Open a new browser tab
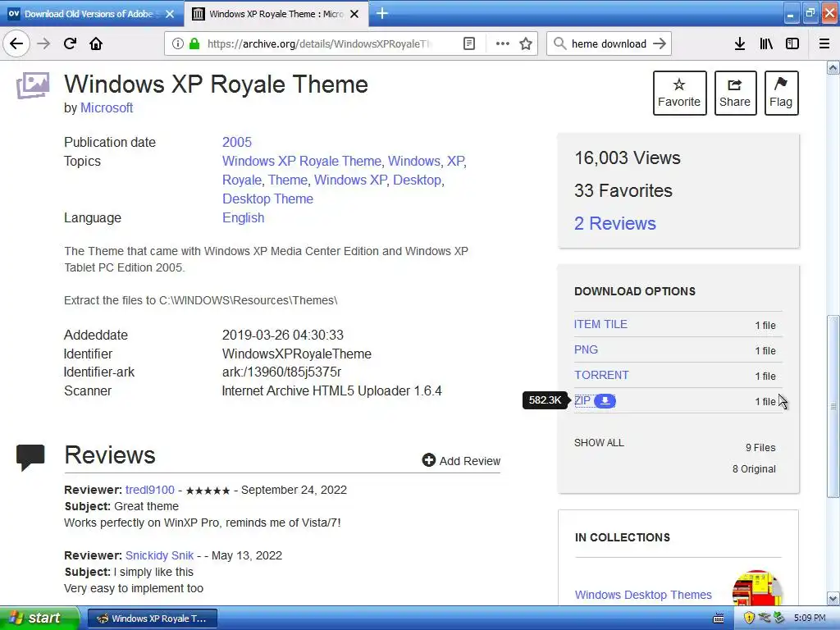 pyautogui.click(x=382, y=13)
